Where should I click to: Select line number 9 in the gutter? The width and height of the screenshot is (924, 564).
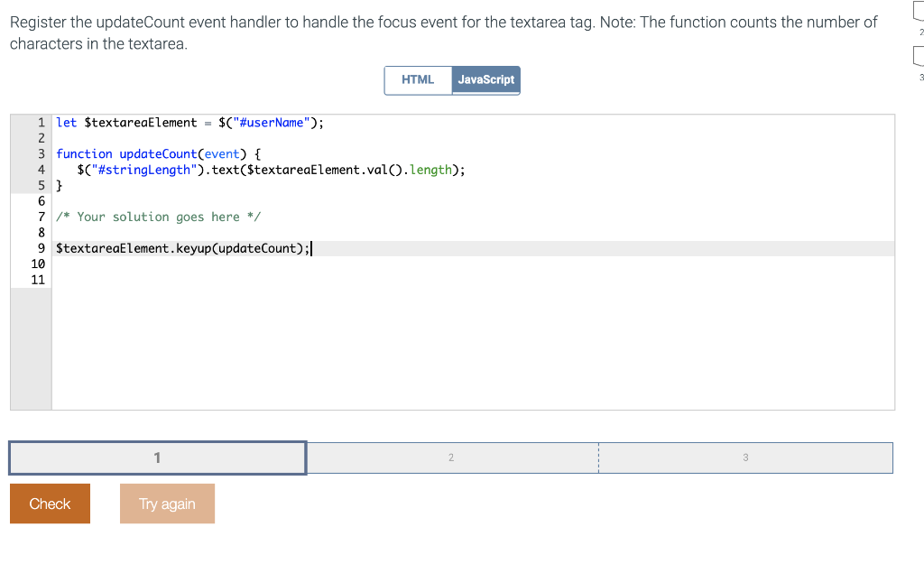40,247
